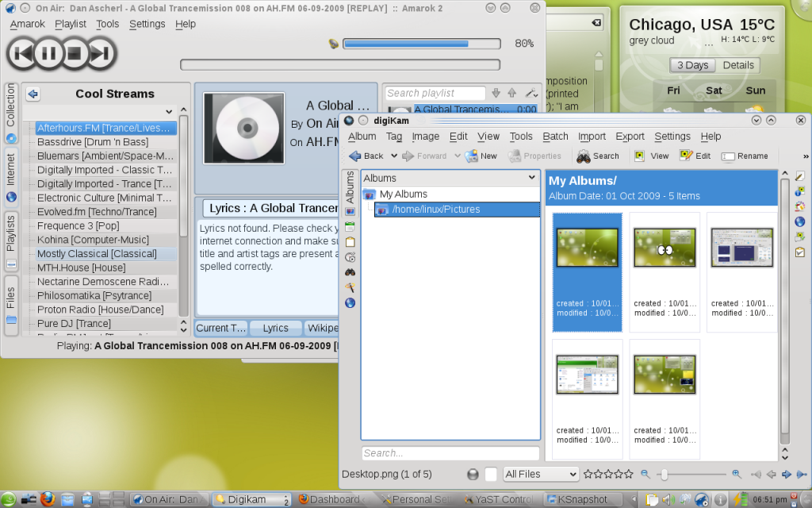Open the Files sidebar tab
Screen dimensions: 812x508
pyautogui.click(x=11, y=305)
